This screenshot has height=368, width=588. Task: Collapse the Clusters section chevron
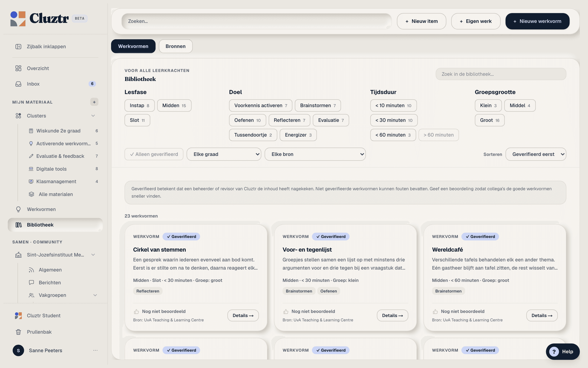click(x=93, y=116)
